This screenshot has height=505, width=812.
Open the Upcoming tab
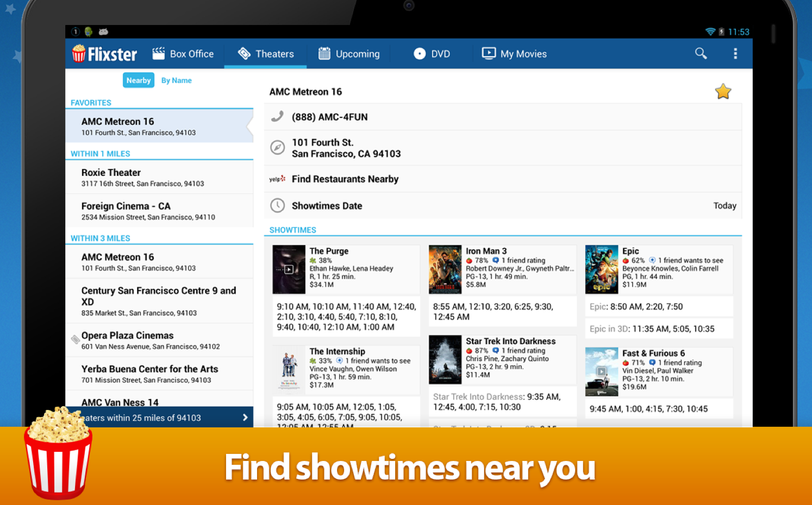[349, 54]
